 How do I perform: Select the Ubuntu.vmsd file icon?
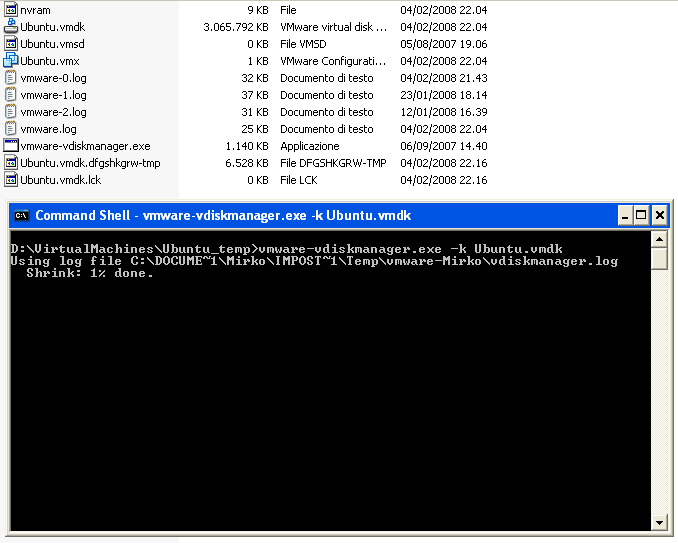tap(11, 44)
